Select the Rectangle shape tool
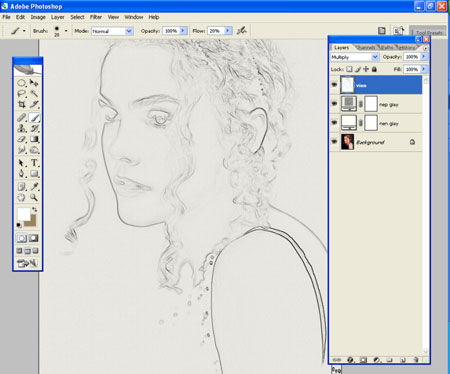 coord(34,173)
